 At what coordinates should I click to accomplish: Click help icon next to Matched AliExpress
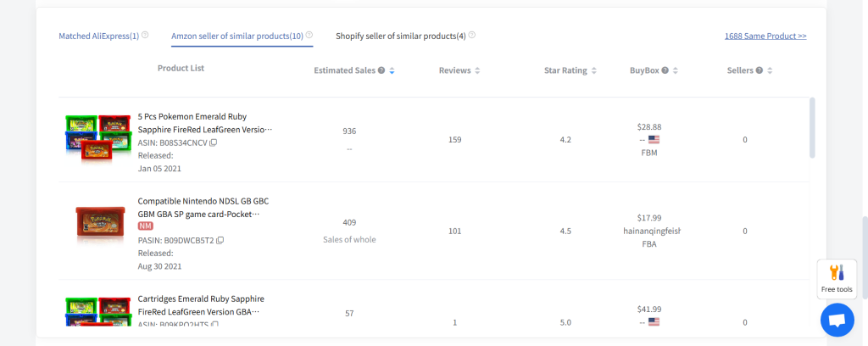(145, 35)
